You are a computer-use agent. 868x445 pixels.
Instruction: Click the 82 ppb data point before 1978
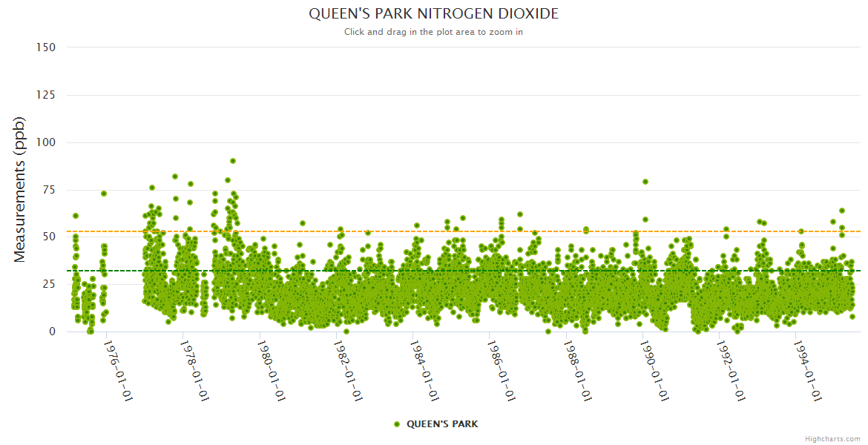(x=175, y=177)
